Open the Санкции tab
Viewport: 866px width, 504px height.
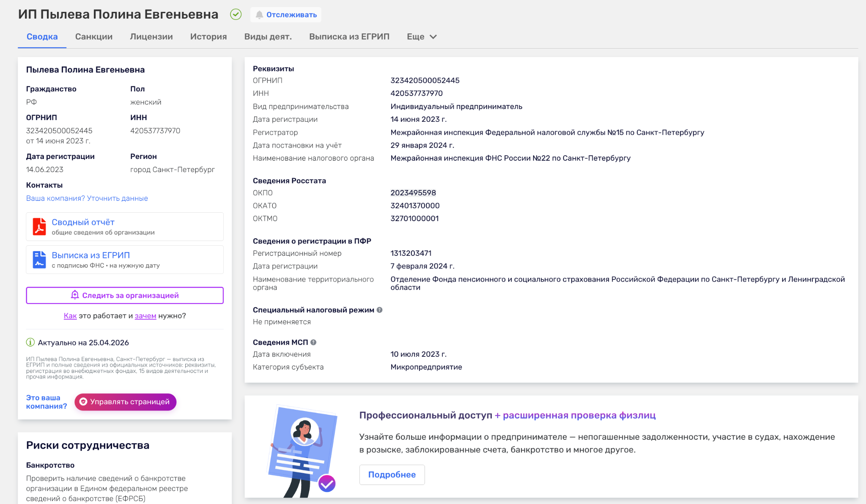[x=94, y=37]
